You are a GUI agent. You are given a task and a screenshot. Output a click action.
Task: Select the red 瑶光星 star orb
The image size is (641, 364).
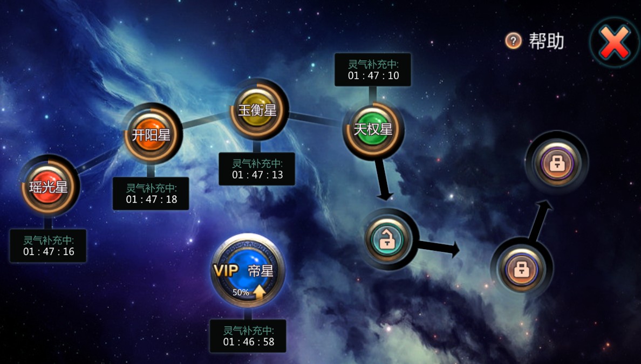[48, 186]
